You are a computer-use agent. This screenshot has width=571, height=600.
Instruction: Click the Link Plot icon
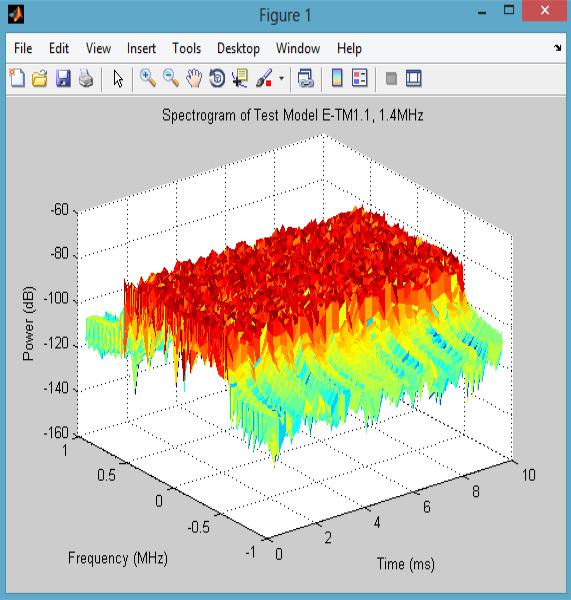coord(306,78)
